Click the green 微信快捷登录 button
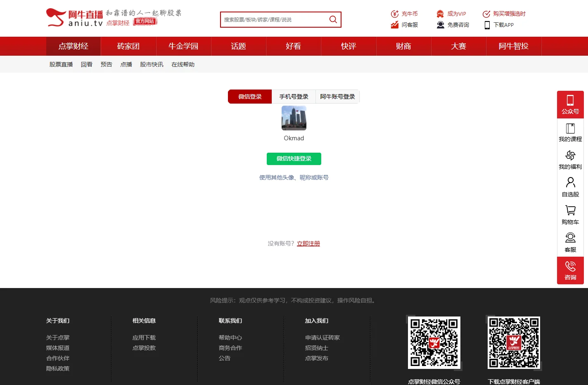 coord(294,158)
